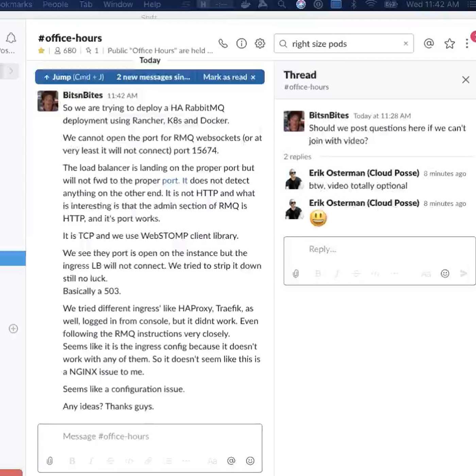Screen dimensions: 476x476
Task: Attach a file to the thread reply
Action: [x=296, y=274]
